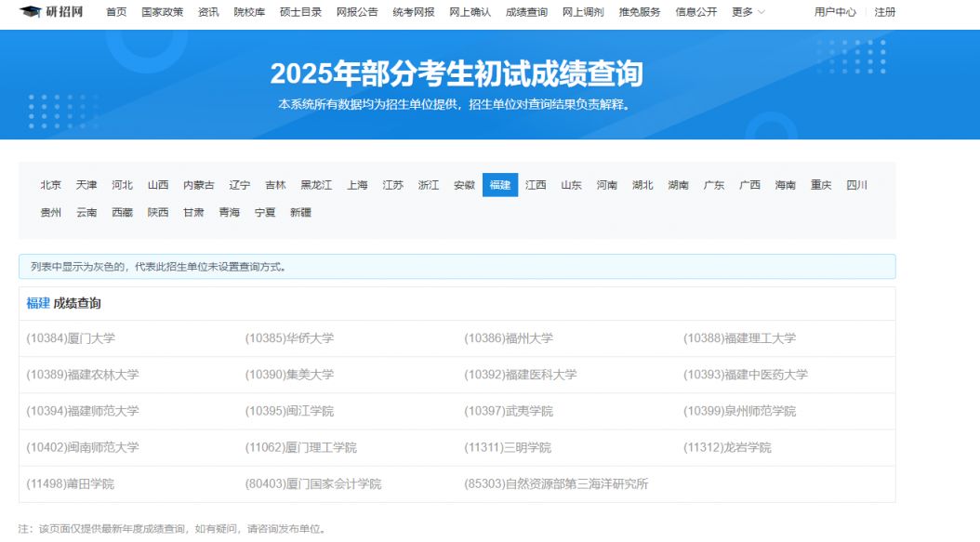Open 网上确认 nav item

(x=470, y=12)
